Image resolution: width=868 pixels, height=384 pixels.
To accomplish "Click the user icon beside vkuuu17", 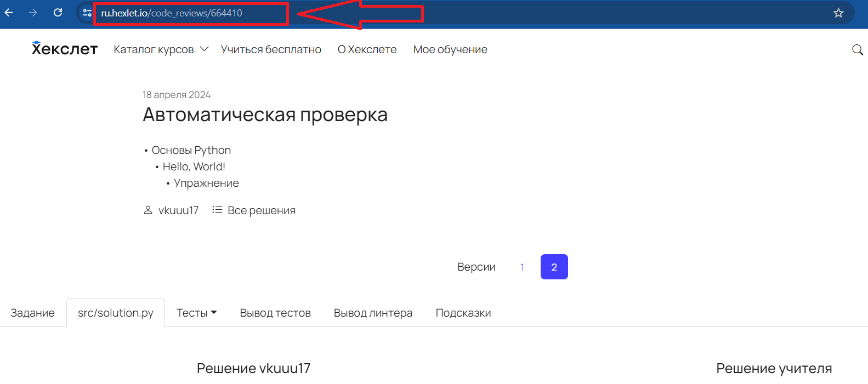I will 147,210.
